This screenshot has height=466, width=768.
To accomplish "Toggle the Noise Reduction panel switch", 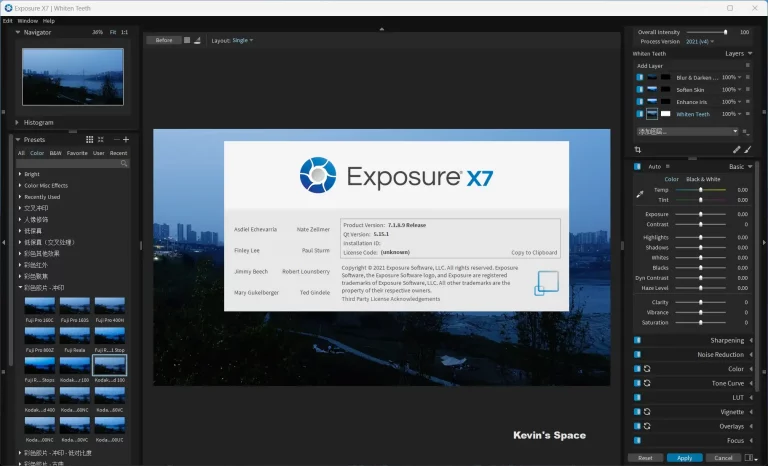I will pyautogui.click(x=637, y=354).
